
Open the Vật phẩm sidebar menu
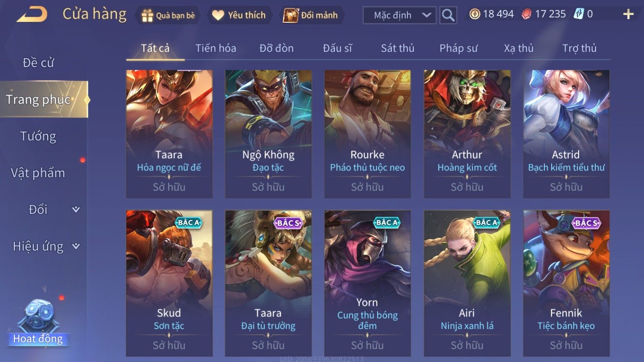pos(38,173)
